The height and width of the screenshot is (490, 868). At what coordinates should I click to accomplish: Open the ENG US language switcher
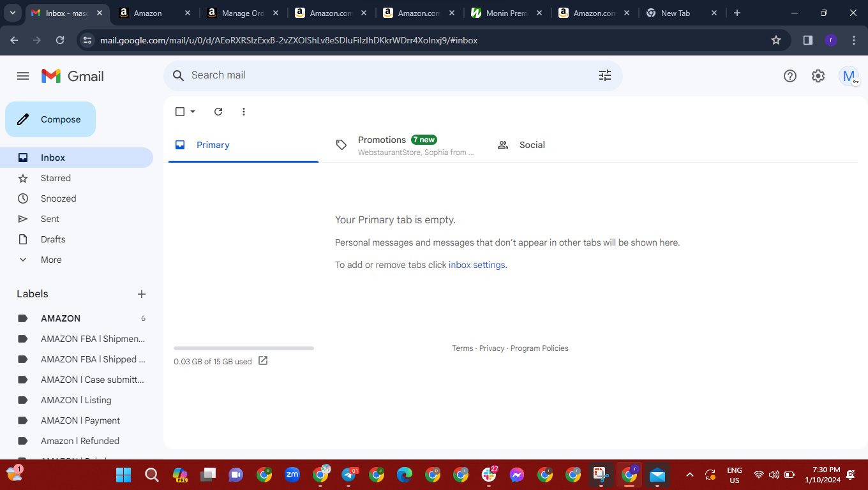(x=735, y=475)
